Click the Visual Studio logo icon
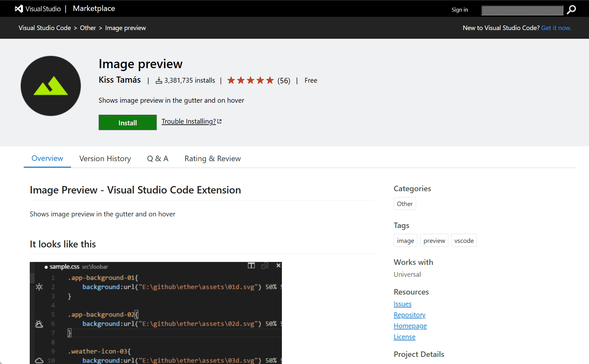589x364 pixels. tap(19, 9)
